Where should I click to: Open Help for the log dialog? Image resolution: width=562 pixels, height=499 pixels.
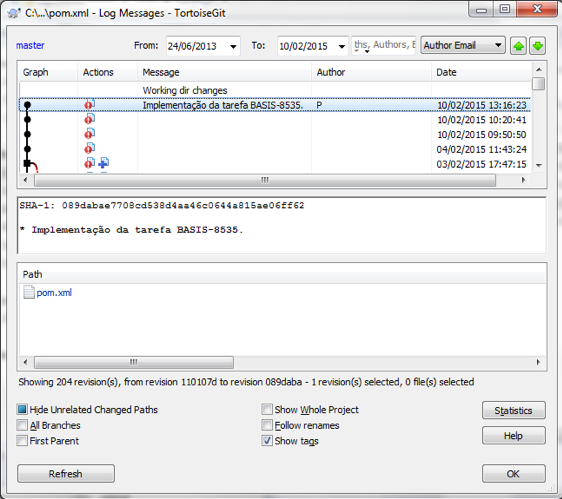pos(514,436)
